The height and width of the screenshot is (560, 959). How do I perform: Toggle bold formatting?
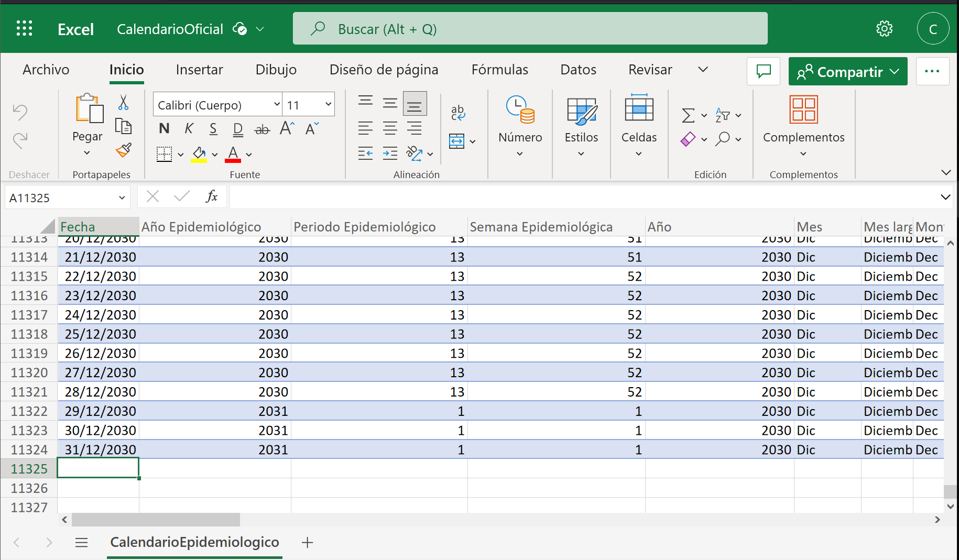[x=164, y=129]
